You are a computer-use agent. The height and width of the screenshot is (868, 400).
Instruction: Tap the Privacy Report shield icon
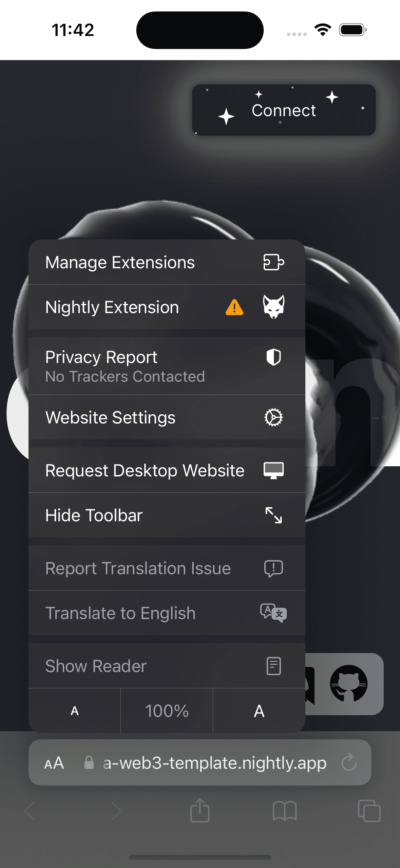[x=273, y=357]
